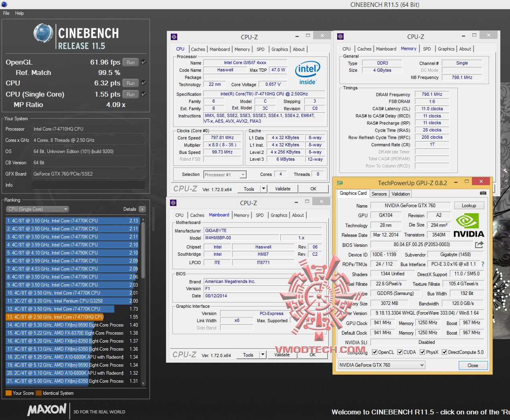Click the GeForce GTX 760/PCIe/SSE2 GFX Board field

88,174
